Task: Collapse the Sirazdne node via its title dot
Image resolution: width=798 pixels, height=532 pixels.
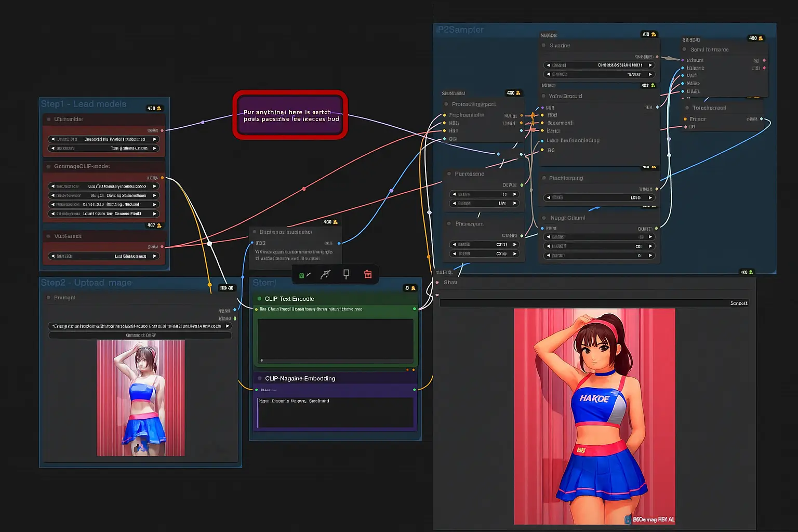Action: (544, 45)
